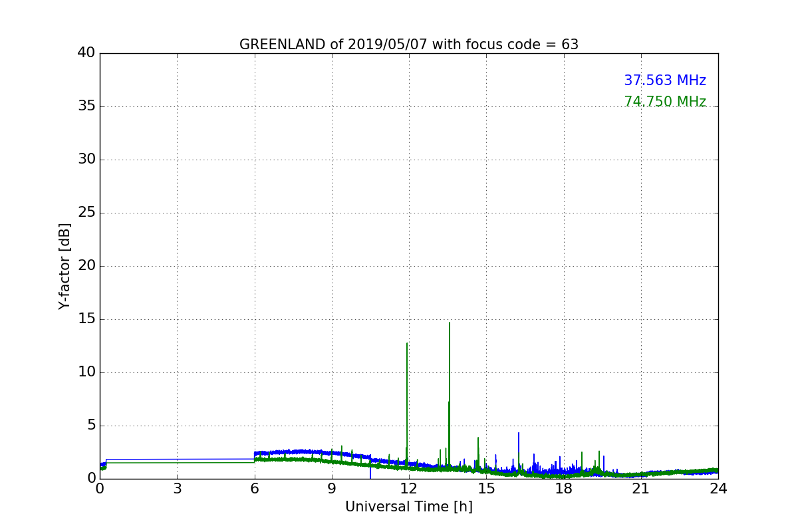Viewport: 798px width, 532px height.
Task: Click the plot title mentioning GREENLAND 2019/05/07
Action: pyautogui.click(x=409, y=45)
